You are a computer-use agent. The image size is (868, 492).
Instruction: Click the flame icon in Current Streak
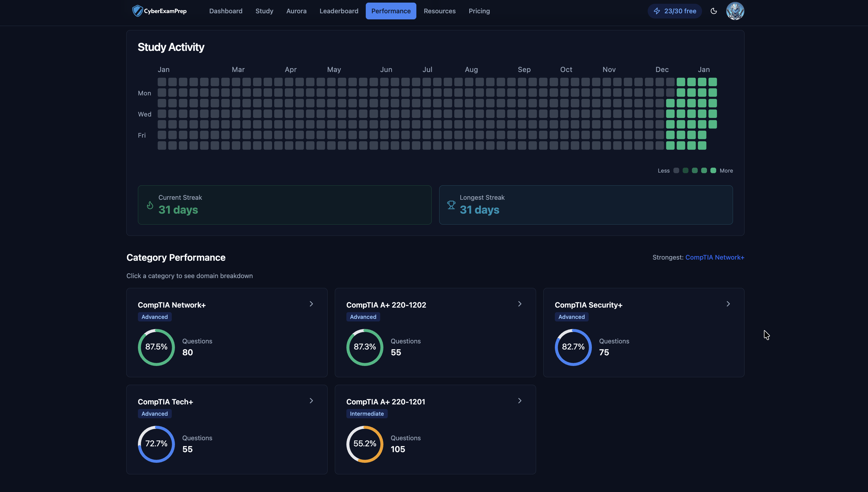click(x=150, y=205)
